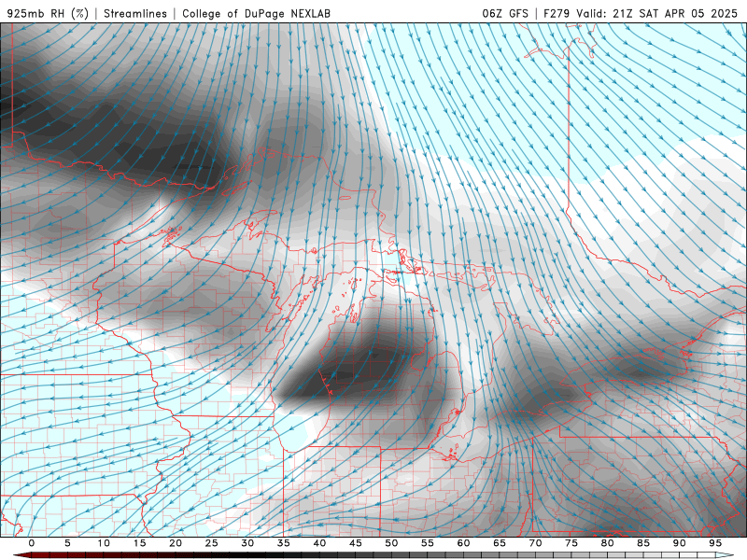Click the "55" colorbar scale label
Screen dimensions: 747x560
428,543
